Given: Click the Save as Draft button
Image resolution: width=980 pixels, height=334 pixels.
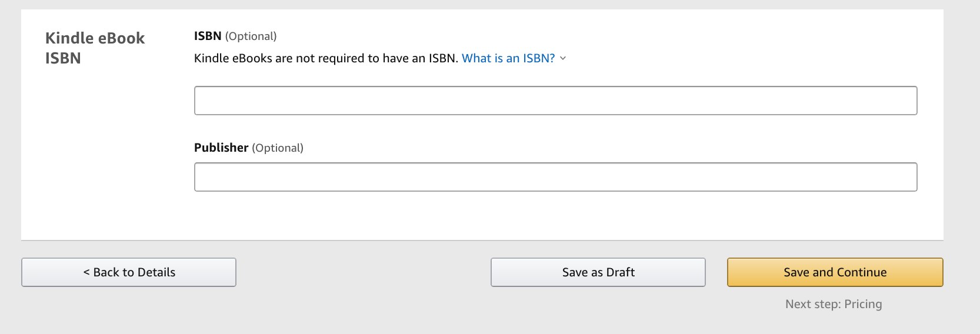Looking at the screenshot, I should (598, 272).
